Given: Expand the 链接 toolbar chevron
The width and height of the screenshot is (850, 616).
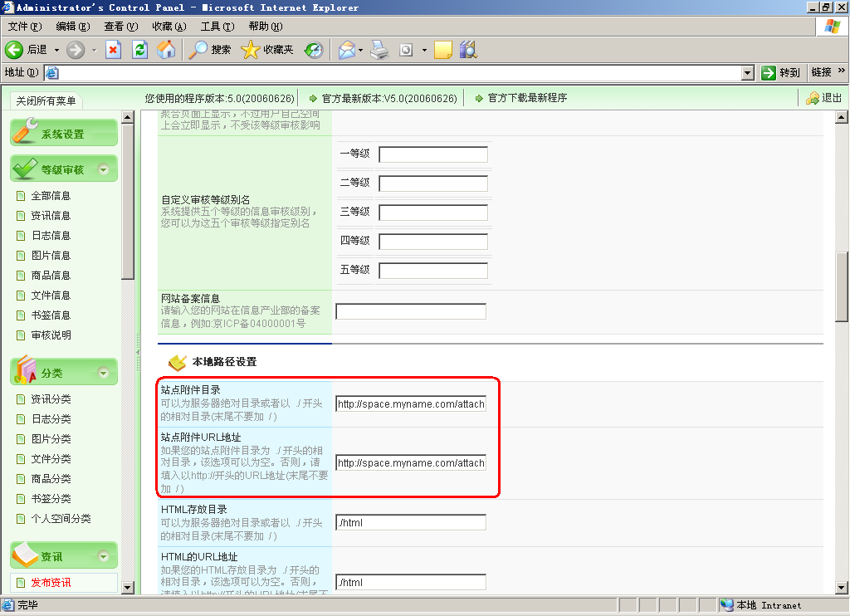Looking at the screenshot, I should coord(842,71).
